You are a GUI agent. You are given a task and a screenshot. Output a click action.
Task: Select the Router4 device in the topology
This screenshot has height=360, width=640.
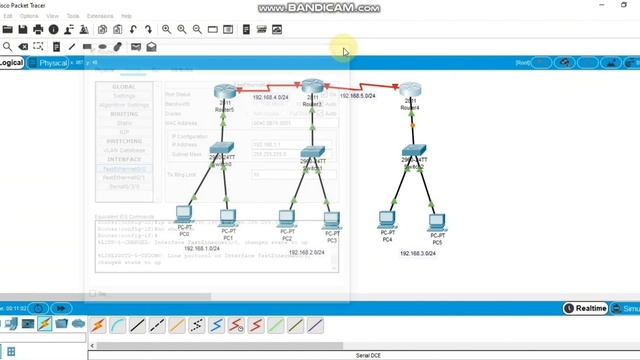click(410, 89)
